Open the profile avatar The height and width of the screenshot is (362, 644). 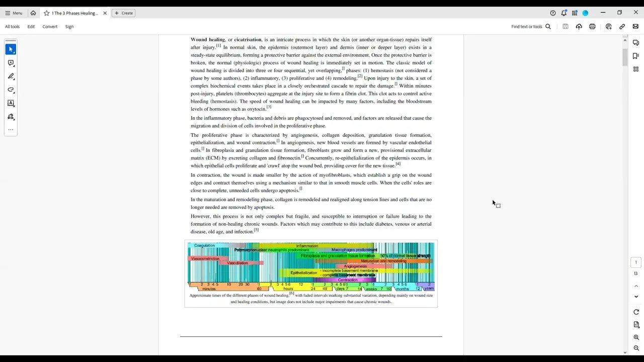[585, 13]
